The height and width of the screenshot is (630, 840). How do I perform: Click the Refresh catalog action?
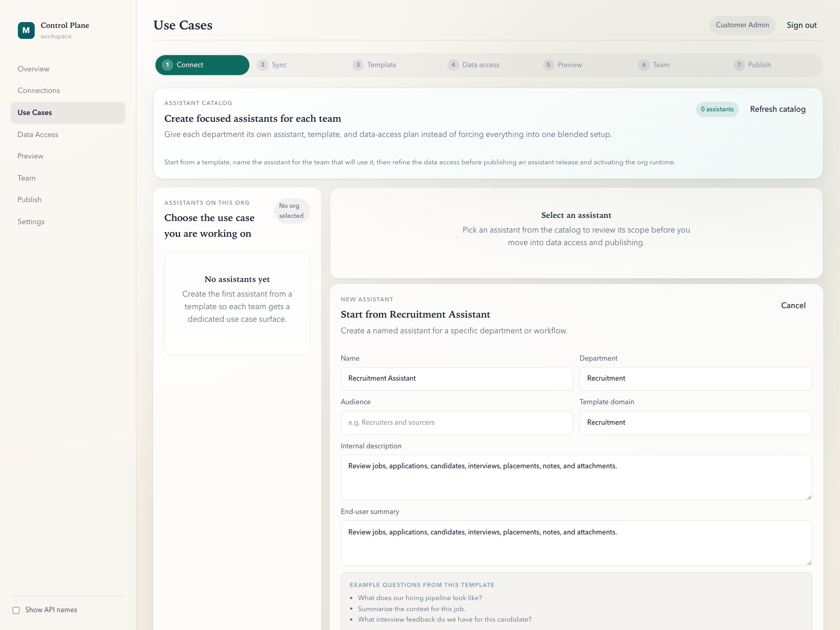pyautogui.click(x=778, y=109)
